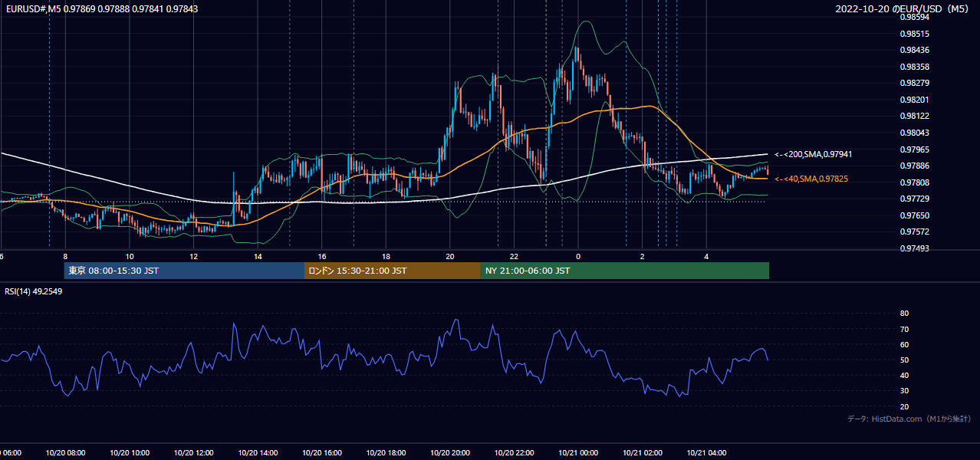The width and height of the screenshot is (980, 460).
Task: Click the 0.98201 price axis label
Action: [x=914, y=100]
